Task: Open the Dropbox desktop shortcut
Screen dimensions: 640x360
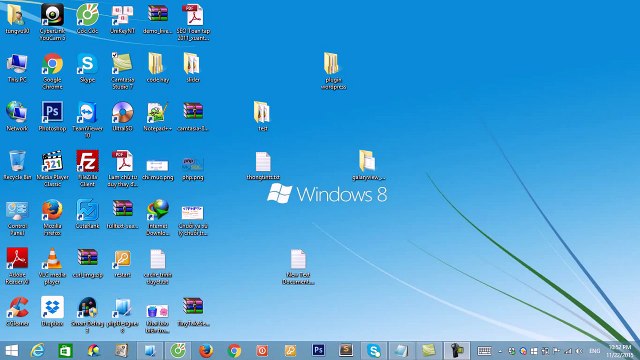Action: 52,311
